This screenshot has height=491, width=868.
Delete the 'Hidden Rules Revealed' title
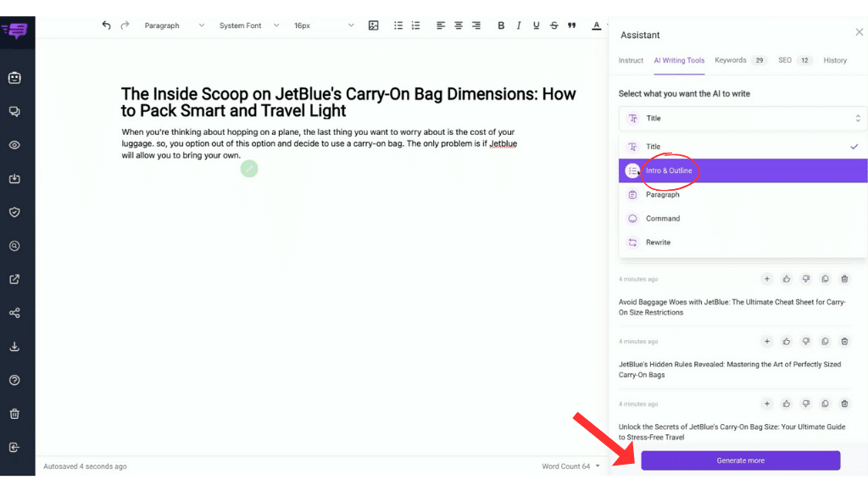[x=844, y=342]
